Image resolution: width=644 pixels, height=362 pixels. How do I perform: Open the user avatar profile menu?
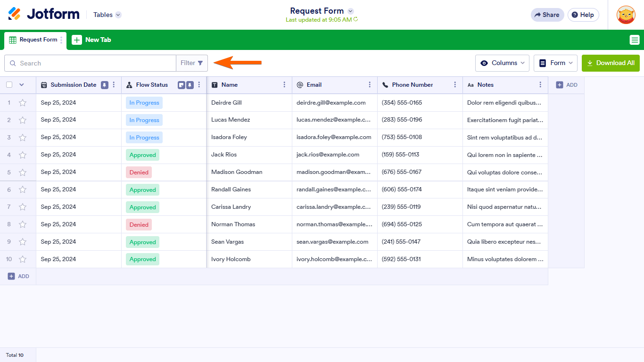[x=626, y=15]
